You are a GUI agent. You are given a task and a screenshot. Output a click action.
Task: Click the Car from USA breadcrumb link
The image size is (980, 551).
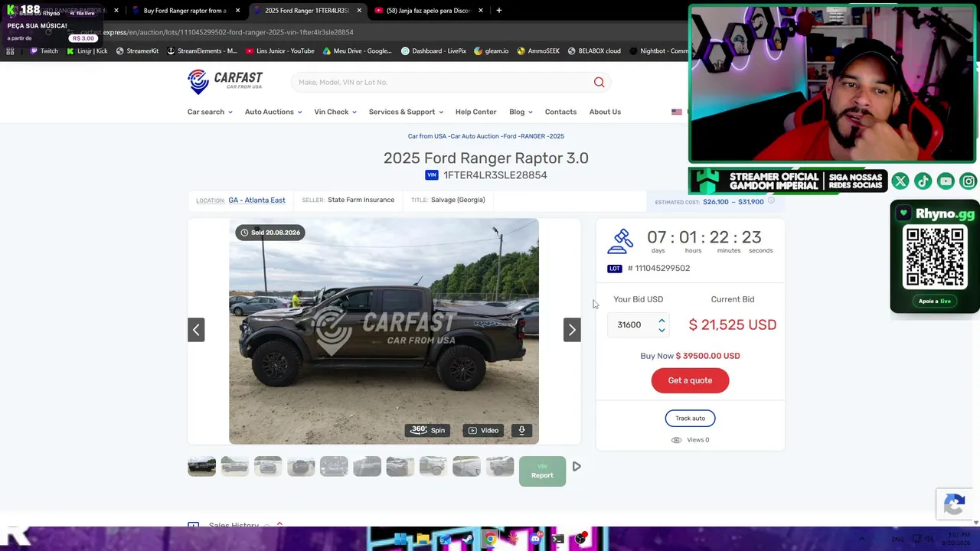tap(427, 136)
